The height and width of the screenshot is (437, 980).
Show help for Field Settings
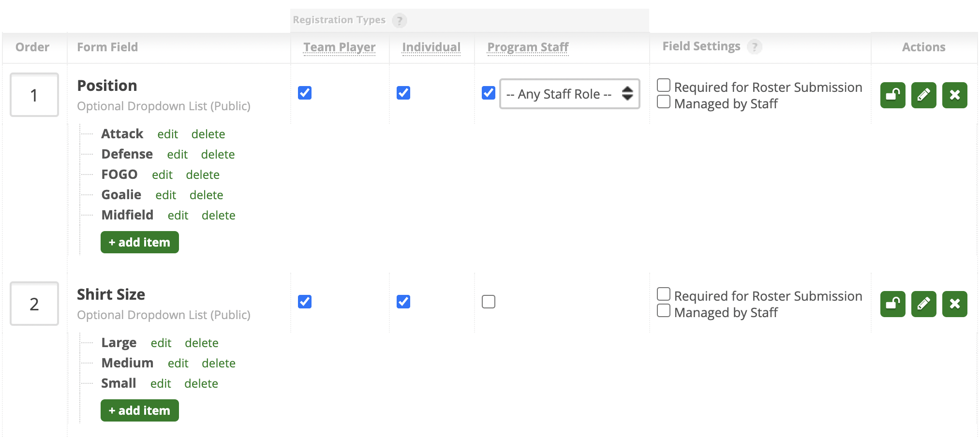(754, 47)
